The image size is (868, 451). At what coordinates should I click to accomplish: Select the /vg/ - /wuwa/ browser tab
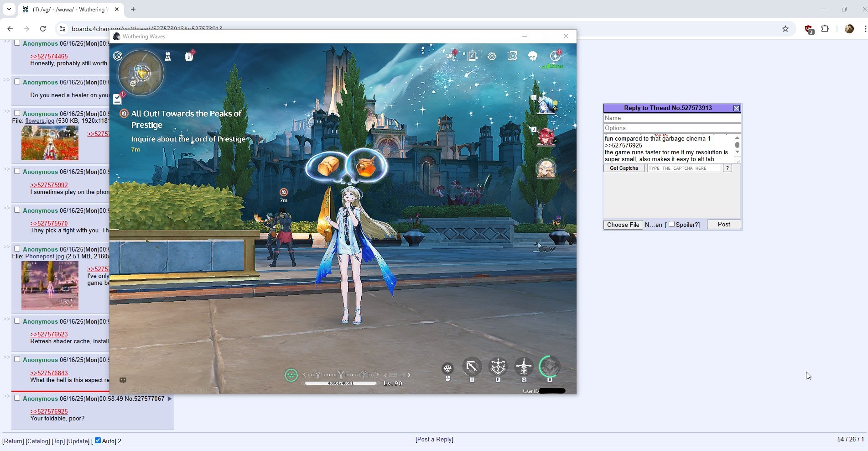(71, 9)
